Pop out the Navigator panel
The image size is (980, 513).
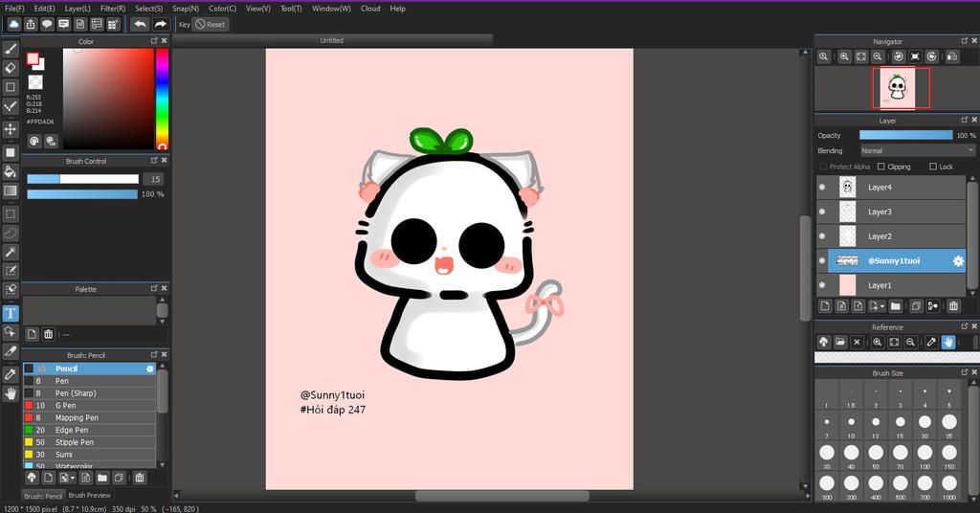pyautogui.click(x=964, y=40)
